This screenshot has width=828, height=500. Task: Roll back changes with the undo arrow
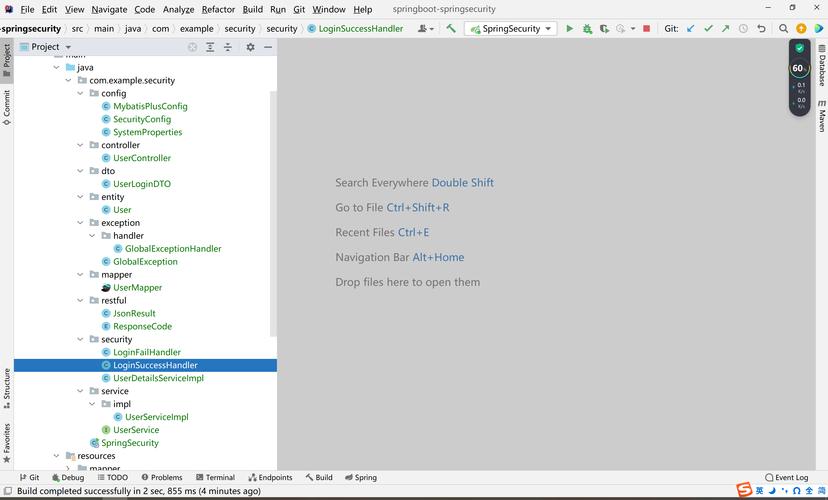(x=762, y=29)
